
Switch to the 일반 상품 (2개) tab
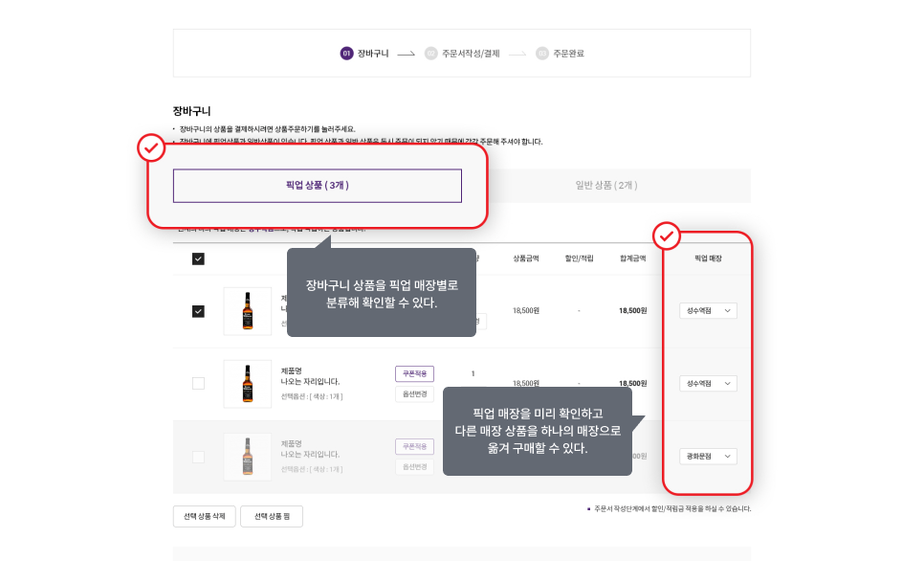pyautogui.click(x=606, y=186)
